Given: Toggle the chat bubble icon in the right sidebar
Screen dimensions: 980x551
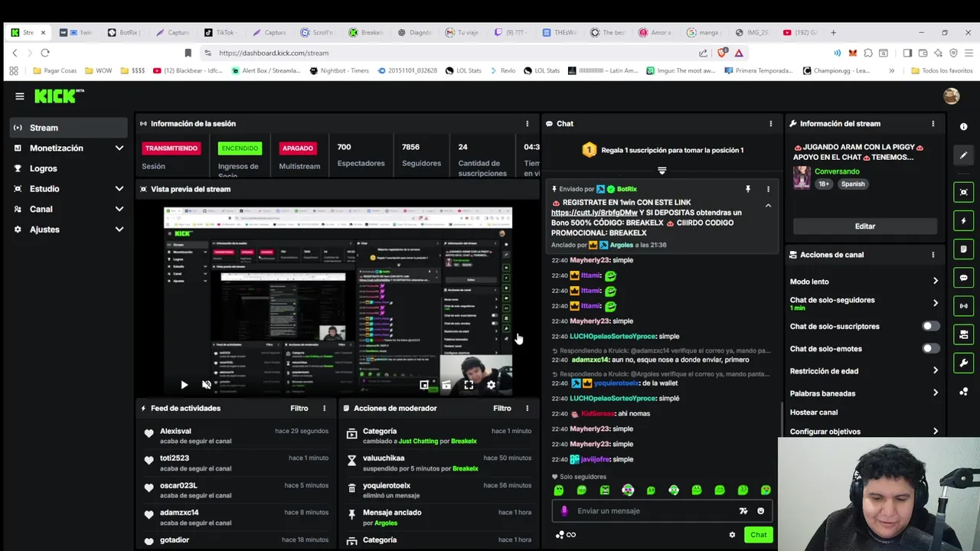Looking at the screenshot, I should click(x=964, y=278).
